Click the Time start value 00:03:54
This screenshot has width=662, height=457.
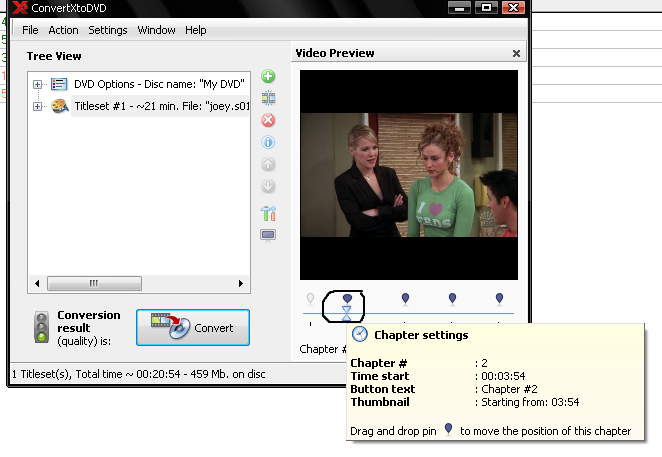pos(503,376)
